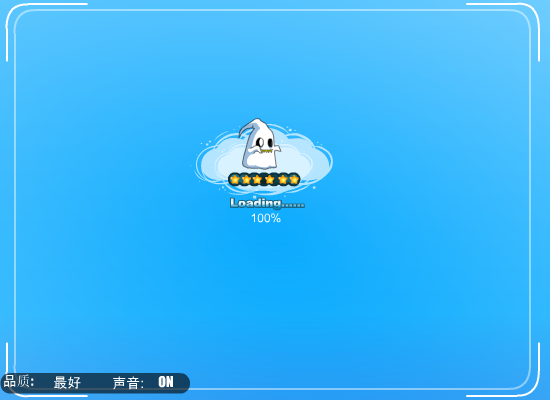550x400 pixels.
Task: Toggle the sound ON switch
Action: (x=166, y=382)
